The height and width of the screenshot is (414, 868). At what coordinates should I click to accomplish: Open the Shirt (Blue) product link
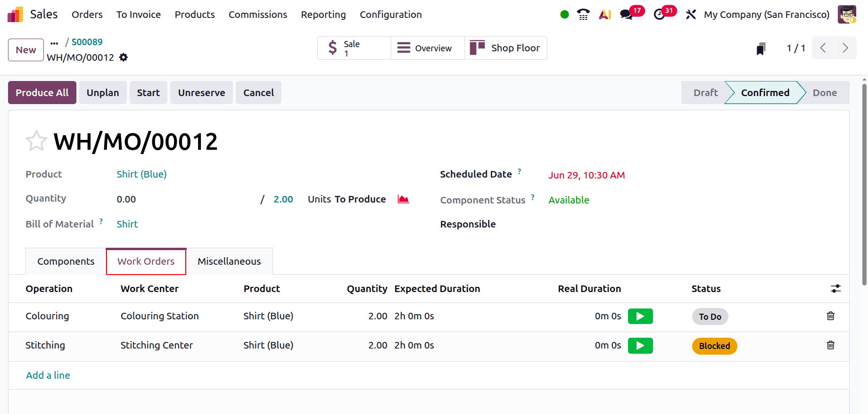pos(142,174)
